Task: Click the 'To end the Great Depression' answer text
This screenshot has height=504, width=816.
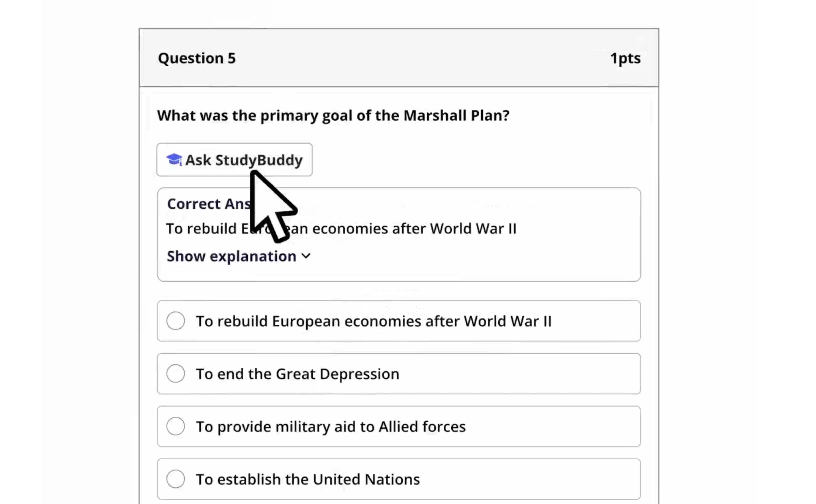Action: pos(298,374)
